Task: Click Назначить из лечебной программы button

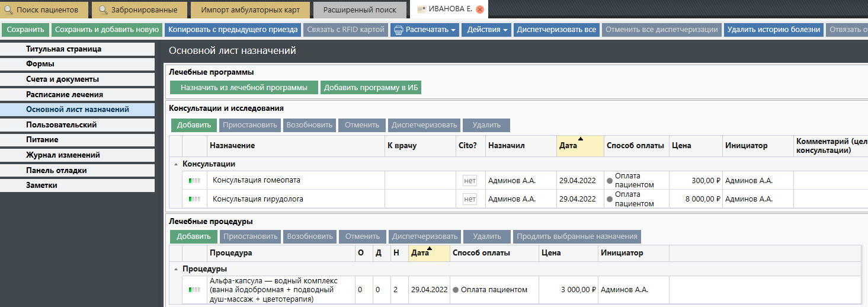Action: pyautogui.click(x=244, y=88)
